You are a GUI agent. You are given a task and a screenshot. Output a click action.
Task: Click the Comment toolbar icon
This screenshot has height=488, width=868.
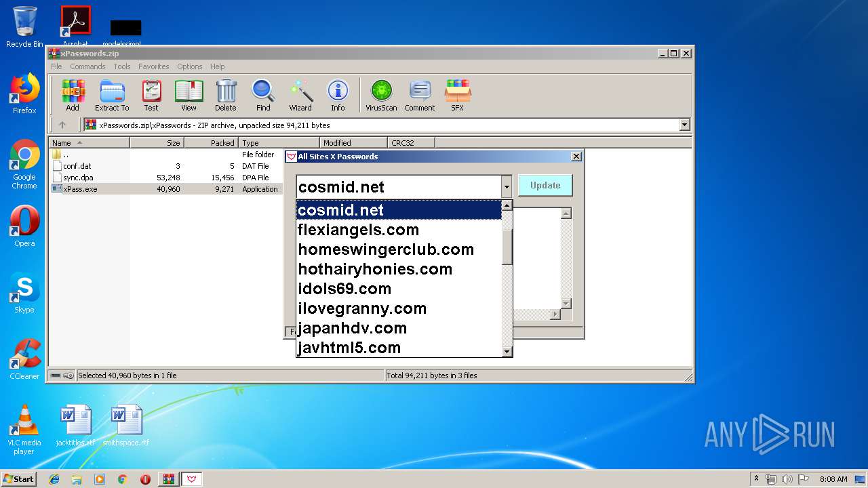pyautogui.click(x=420, y=95)
